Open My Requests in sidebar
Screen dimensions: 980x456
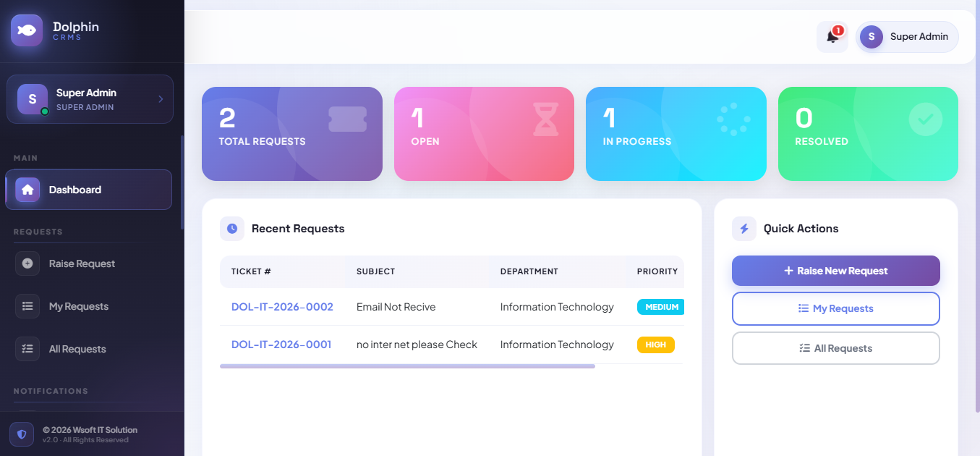(x=88, y=306)
